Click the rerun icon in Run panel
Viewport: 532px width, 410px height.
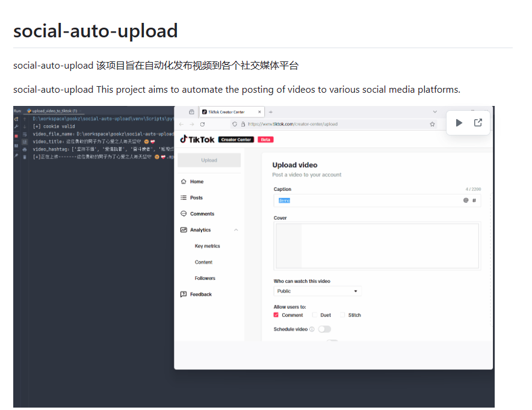click(16, 119)
